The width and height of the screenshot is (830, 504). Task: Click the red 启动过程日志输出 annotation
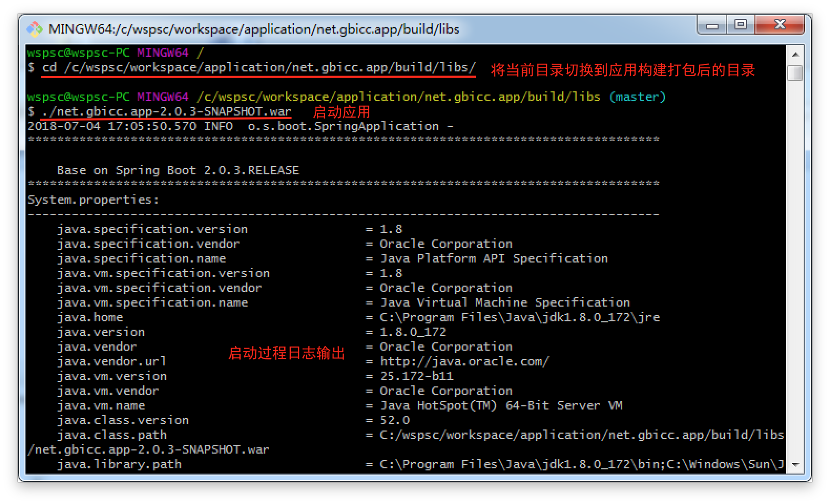(x=287, y=353)
